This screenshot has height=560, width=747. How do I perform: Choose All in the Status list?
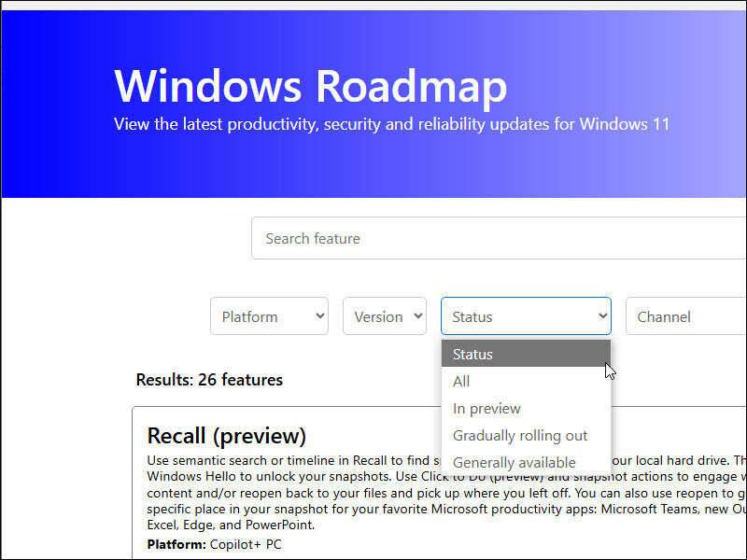point(526,381)
